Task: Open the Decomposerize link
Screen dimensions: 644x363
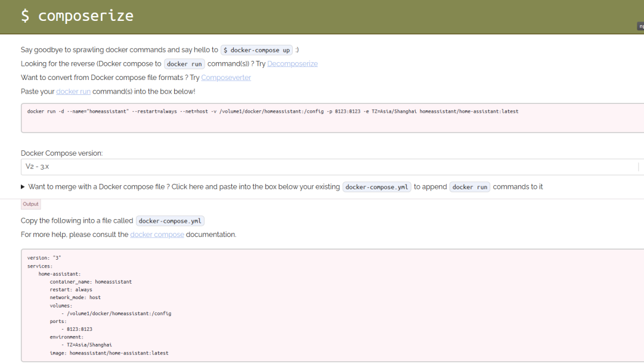Action: click(292, 63)
